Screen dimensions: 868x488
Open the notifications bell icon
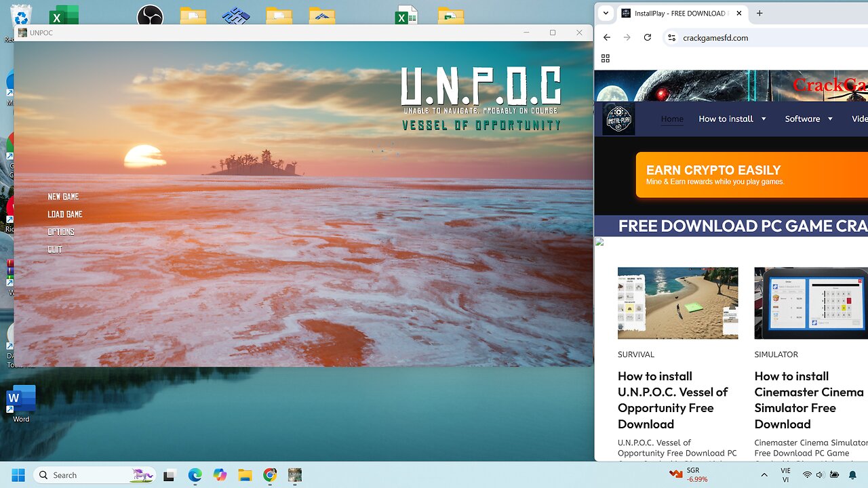(x=853, y=475)
